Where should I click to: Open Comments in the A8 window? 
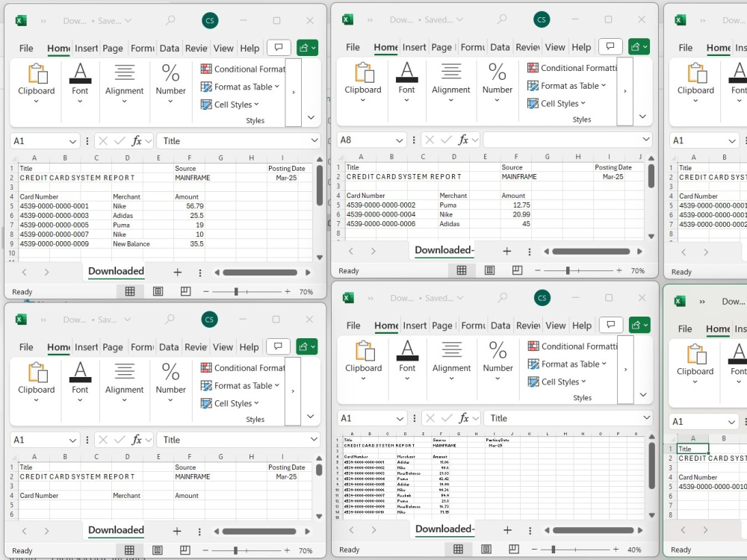click(610, 46)
